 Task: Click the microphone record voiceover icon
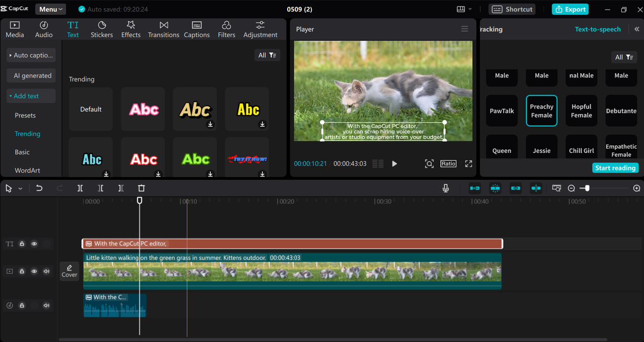click(x=445, y=188)
